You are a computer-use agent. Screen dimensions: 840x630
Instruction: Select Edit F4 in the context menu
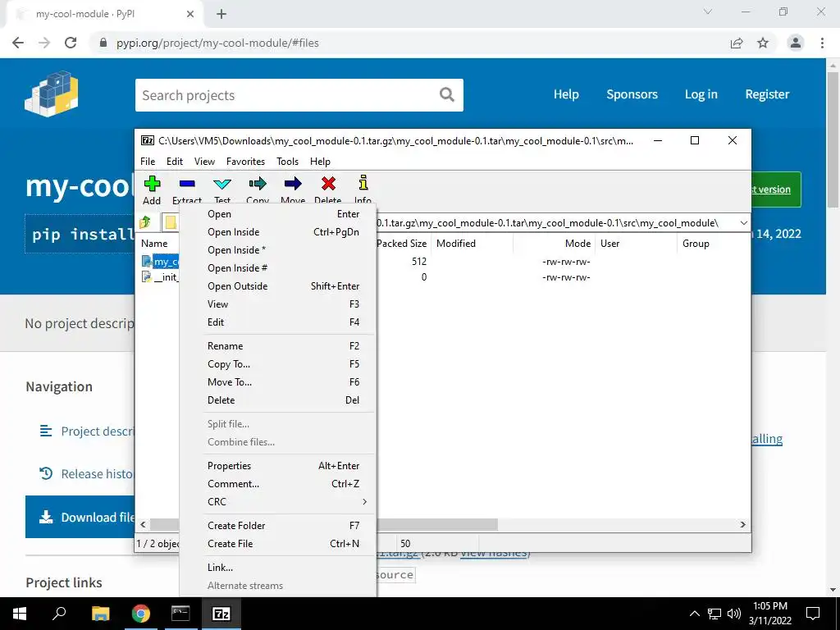[278, 322]
